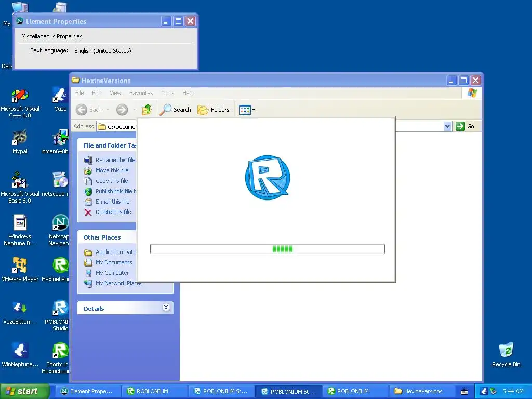Click Move this file
The image size is (532, 399).
point(106,170)
